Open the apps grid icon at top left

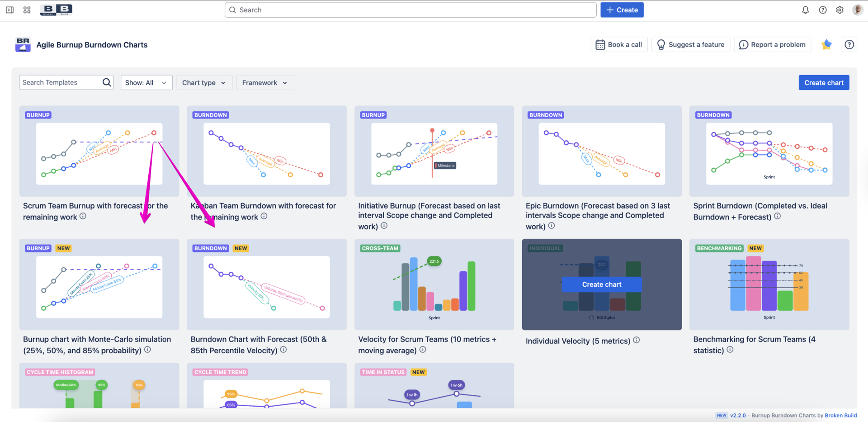pos(27,9)
